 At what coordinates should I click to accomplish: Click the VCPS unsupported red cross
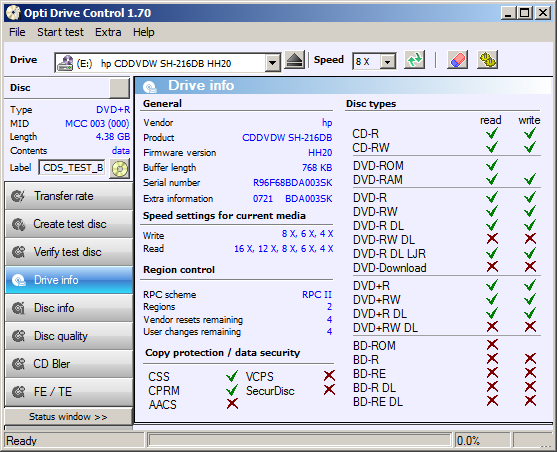pos(329,376)
